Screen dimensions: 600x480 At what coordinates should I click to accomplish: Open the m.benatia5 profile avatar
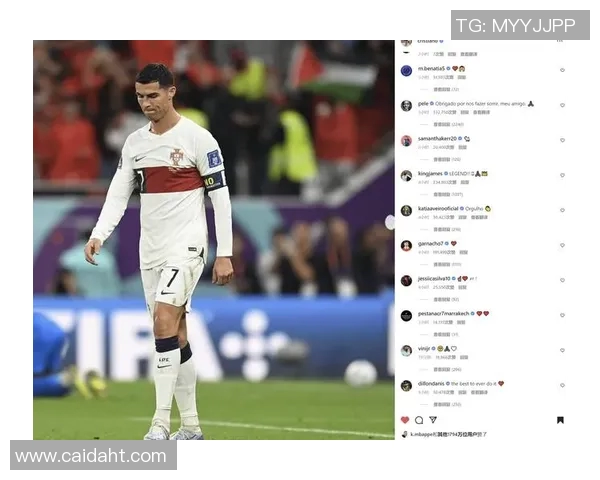[x=406, y=71]
